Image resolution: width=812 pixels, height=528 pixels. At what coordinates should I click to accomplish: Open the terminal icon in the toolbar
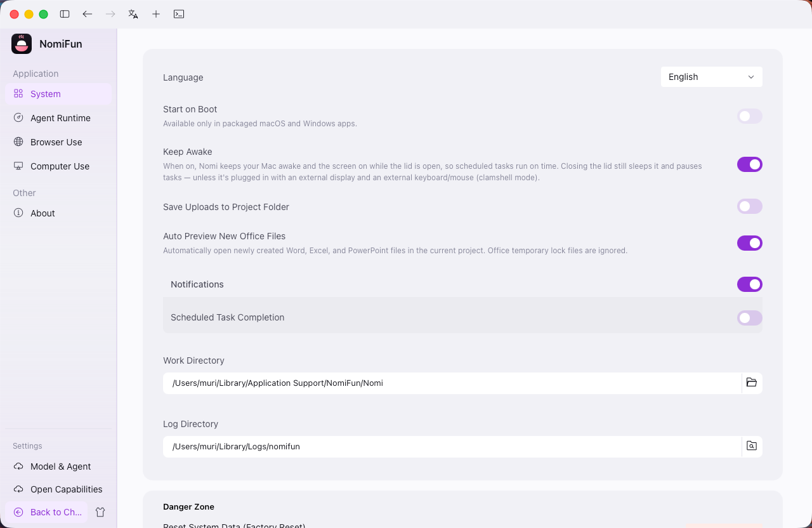[x=179, y=14]
